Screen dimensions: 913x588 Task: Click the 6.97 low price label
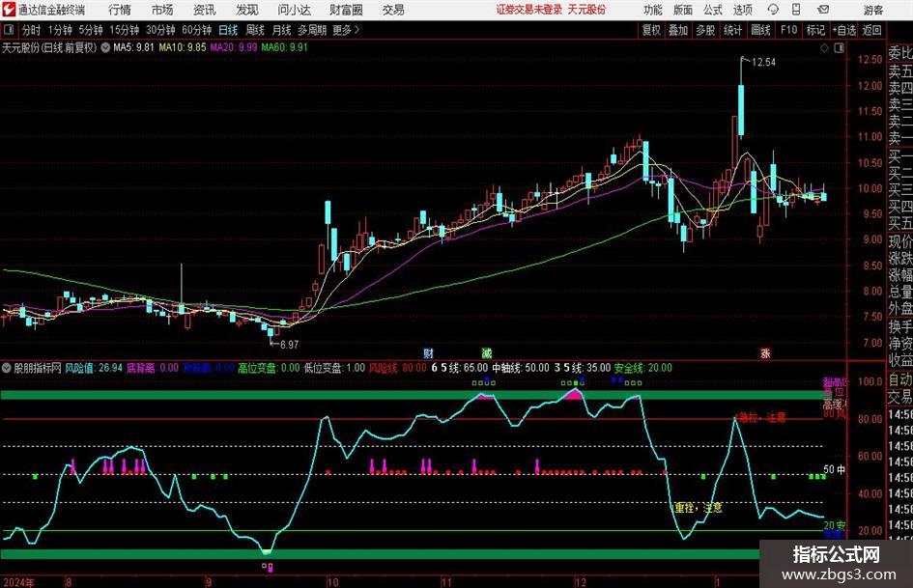(290, 345)
